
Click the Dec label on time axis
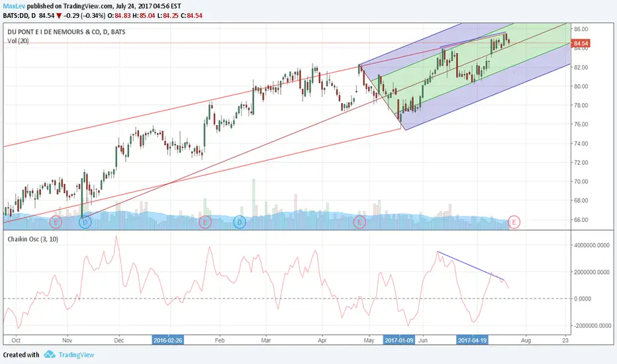click(x=119, y=340)
